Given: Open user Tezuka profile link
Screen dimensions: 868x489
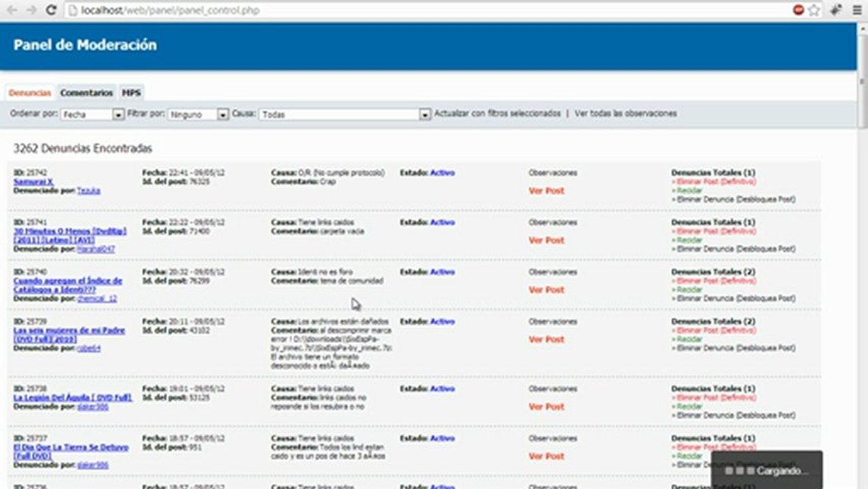Looking at the screenshot, I should click(x=88, y=191).
